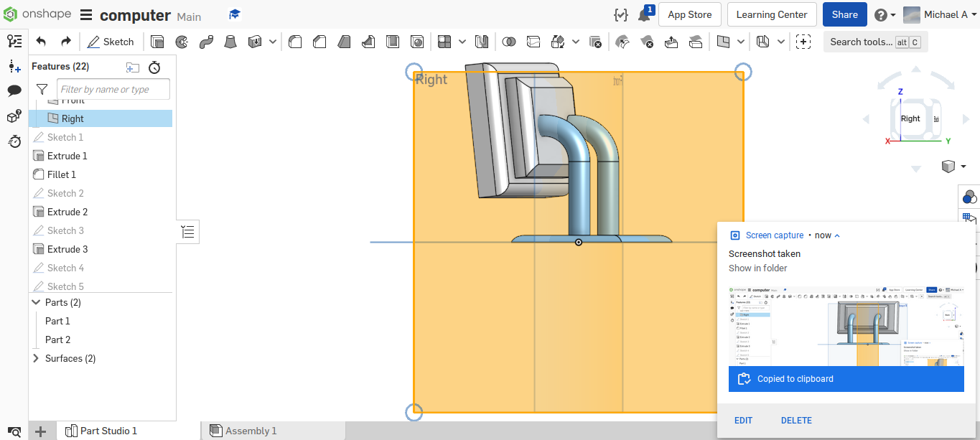The height and width of the screenshot is (440, 980).
Task: Select the Delete face tool
Action: (647, 42)
